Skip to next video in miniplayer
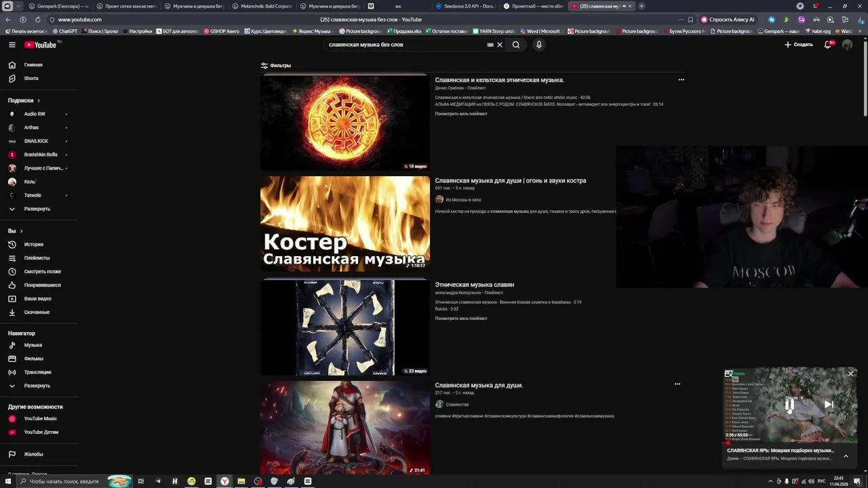 click(x=829, y=405)
